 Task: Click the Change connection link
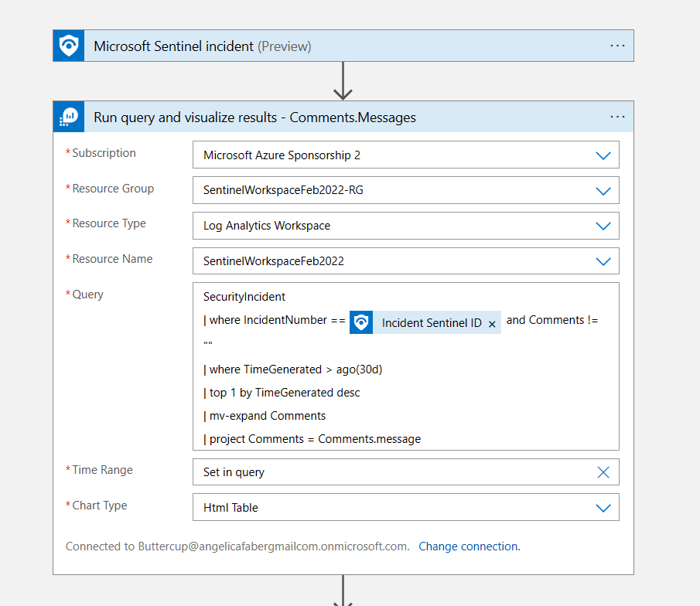pyautogui.click(x=469, y=546)
